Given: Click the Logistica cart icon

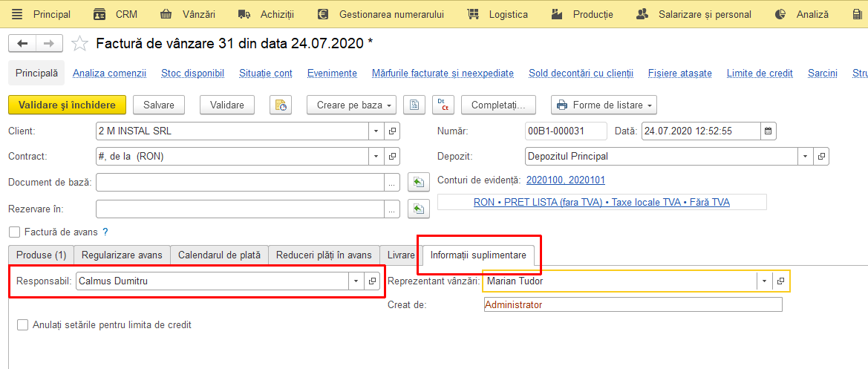Looking at the screenshot, I should point(473,14).
